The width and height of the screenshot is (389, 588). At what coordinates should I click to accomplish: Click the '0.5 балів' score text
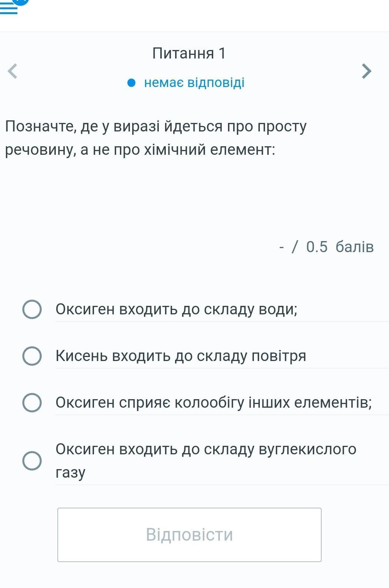tap(340, 247)
